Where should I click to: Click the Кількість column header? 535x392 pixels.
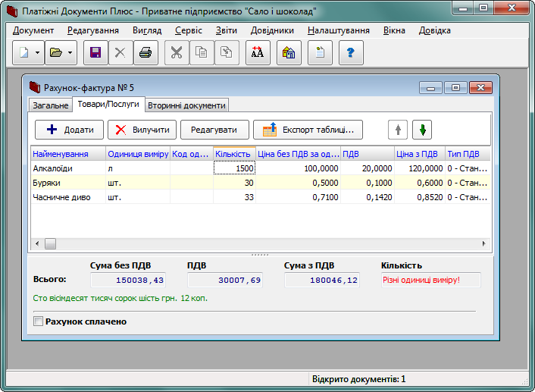(x=234, y=154)
